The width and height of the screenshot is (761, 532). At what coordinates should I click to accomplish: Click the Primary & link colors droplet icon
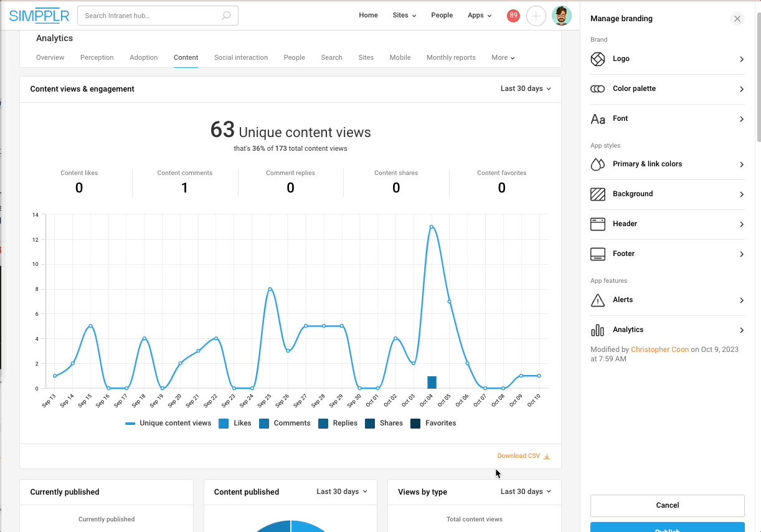(x=598, y=164)
